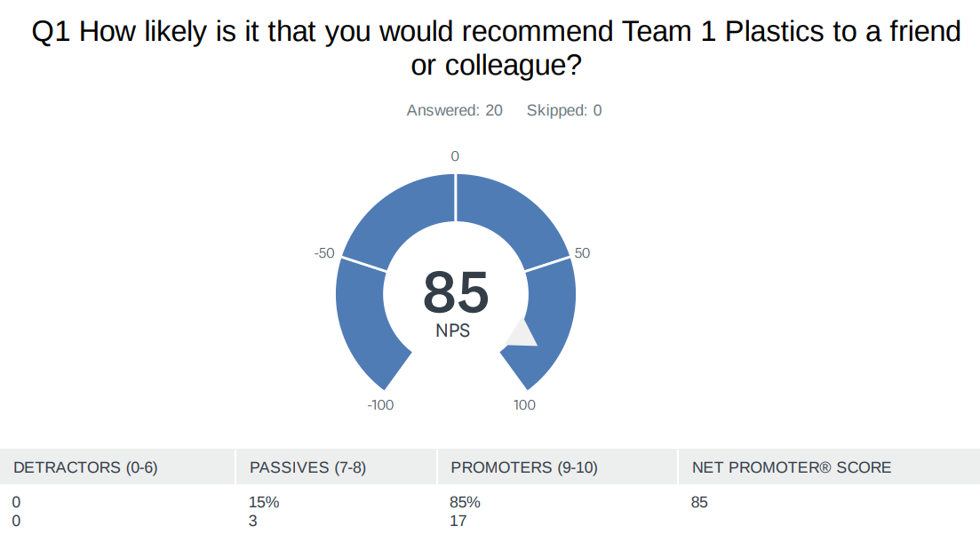Click the 'Answered: 20' response count

454,110
